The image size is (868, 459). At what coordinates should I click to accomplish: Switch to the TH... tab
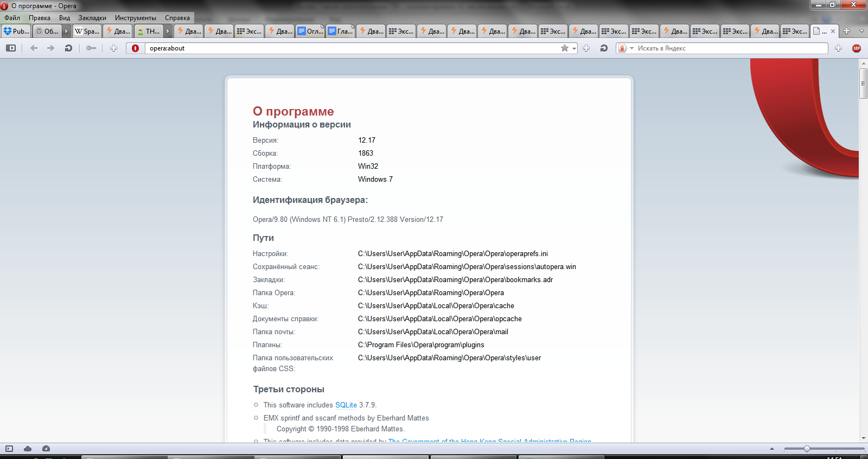[x=149, y=31]
